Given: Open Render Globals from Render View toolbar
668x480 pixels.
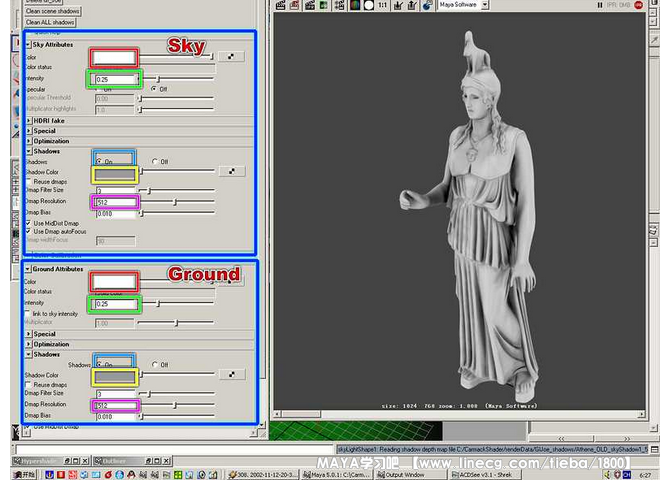Looking at the screenshot, I should pos(340,5).
